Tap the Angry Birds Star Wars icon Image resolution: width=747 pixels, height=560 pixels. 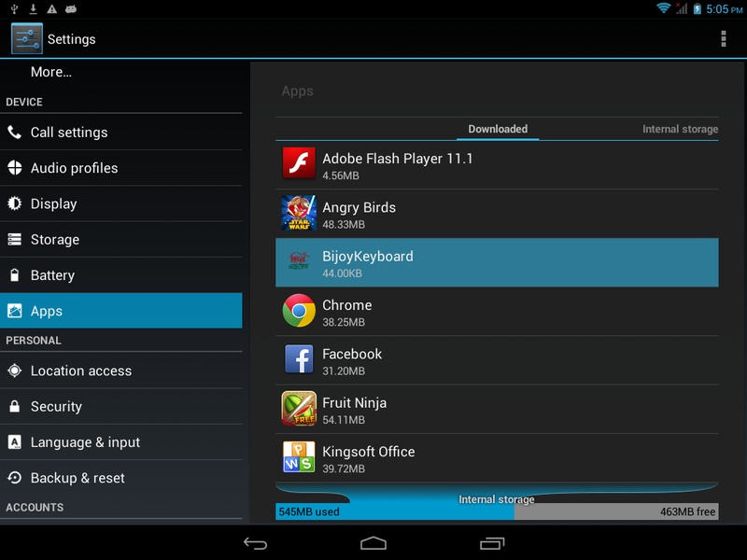point(299,213)
